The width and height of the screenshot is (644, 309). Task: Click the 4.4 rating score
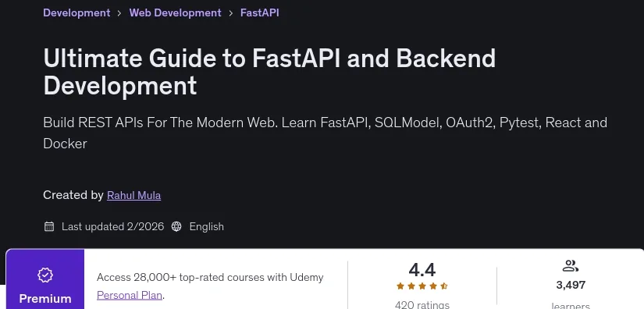pyautogui.click(x=422, y=270)
